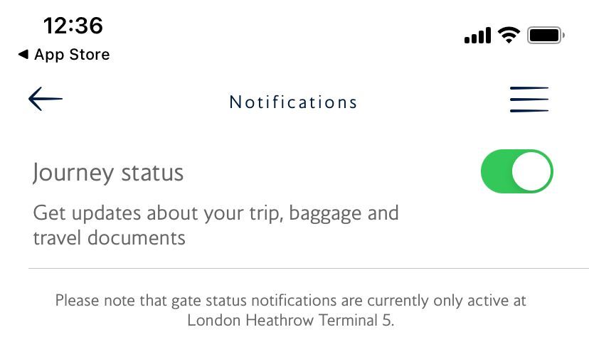
Task: Tap 'London Heathrow Terminal 5' text
Action: click(x=290, y=320)
